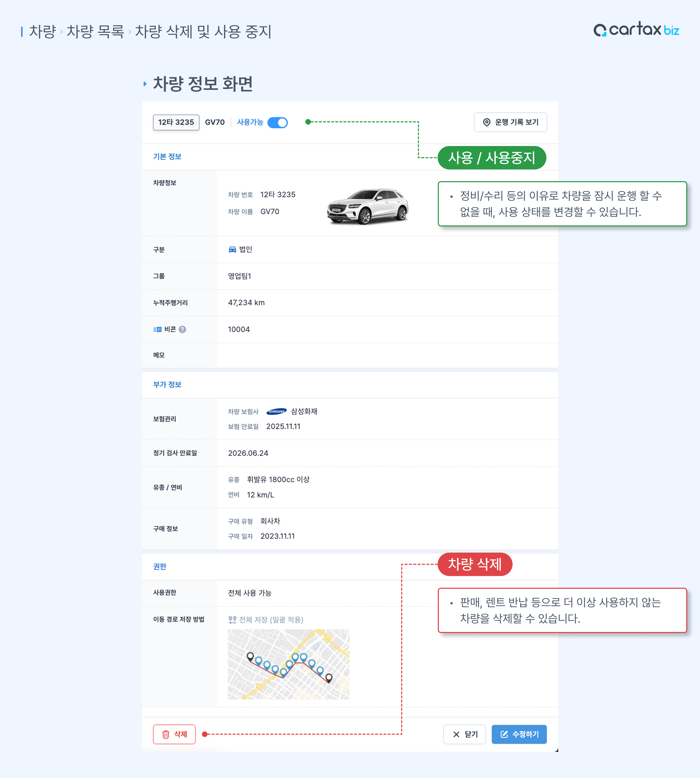
Task: Select the 권한 section header
Action: point(160,566)
